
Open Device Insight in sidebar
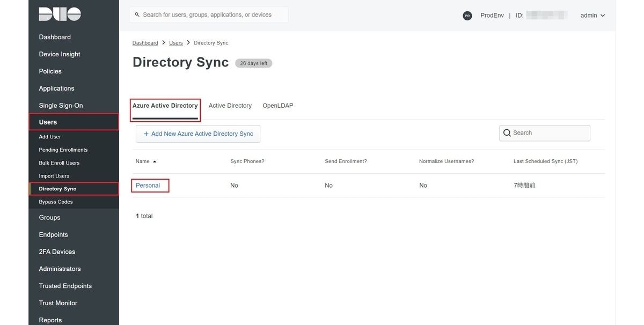[x=60, y=54]
